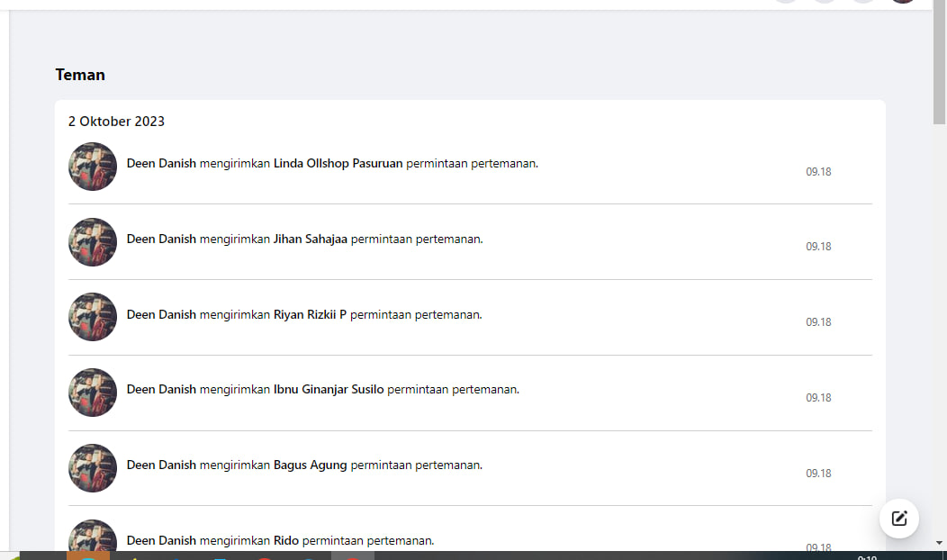Click the vertical scrollbar thumb
Screen dimensions: 947x560
tap(939, 60)
